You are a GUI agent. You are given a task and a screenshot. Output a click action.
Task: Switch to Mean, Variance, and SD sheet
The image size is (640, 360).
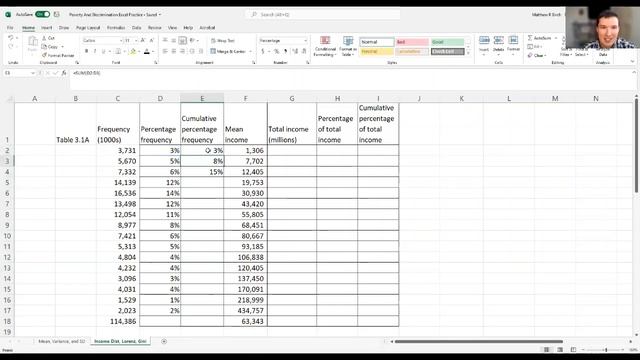62,341
